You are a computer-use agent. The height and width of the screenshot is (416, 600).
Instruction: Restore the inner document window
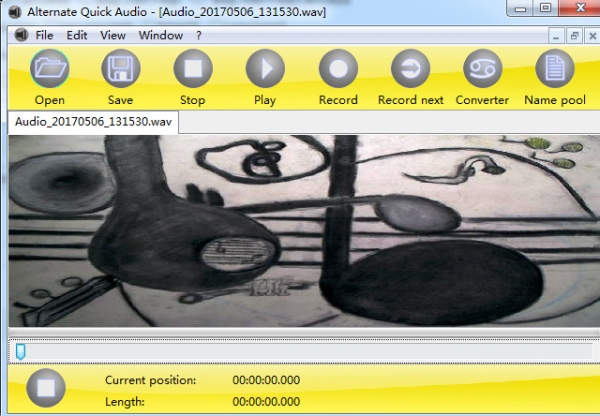(574, 36)
